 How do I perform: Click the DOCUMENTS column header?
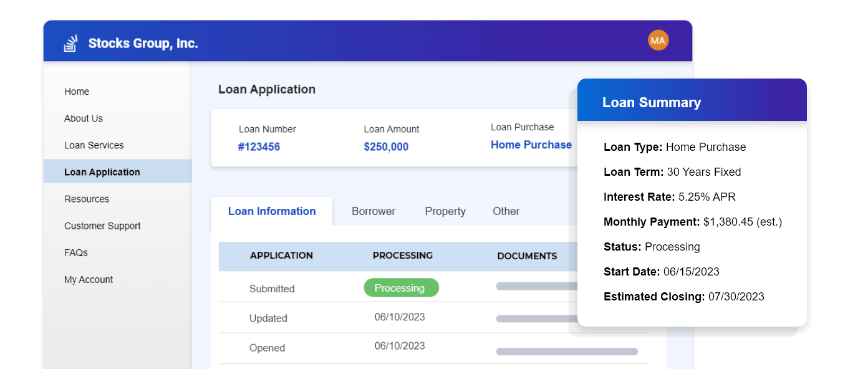tap(527, 256)
